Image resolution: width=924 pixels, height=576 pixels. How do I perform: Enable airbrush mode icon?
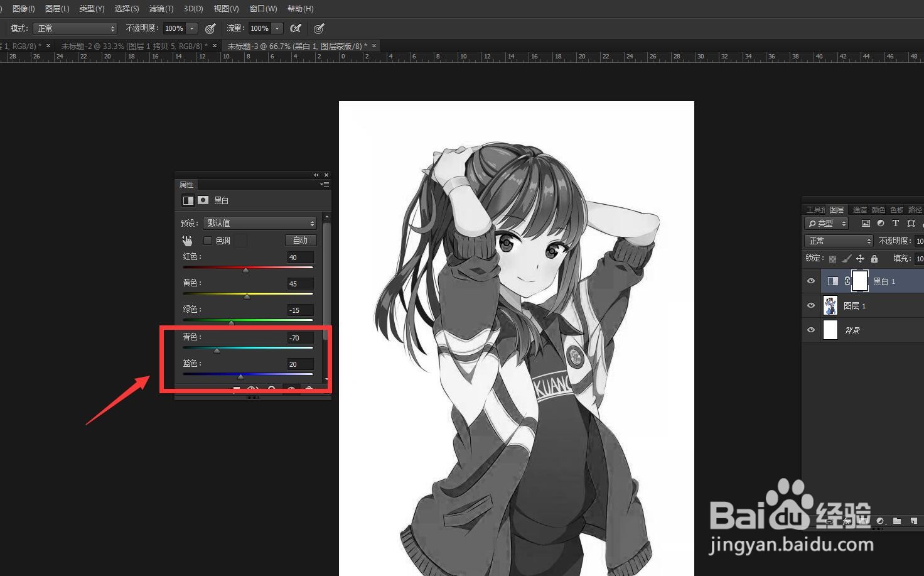(x=296, y=28)
